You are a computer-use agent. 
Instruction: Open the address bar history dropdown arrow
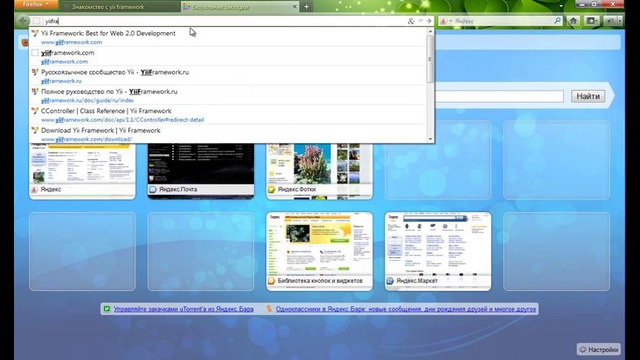tap(421, 21)
